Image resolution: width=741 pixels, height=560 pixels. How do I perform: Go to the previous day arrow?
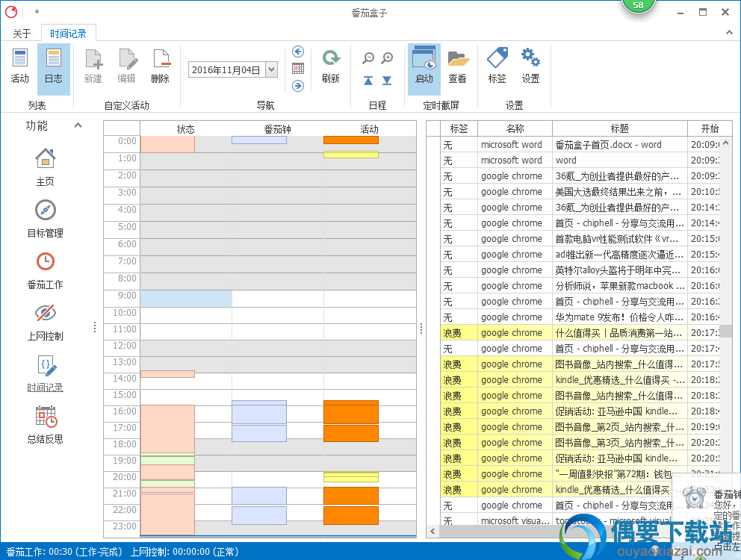click(298, 52)
